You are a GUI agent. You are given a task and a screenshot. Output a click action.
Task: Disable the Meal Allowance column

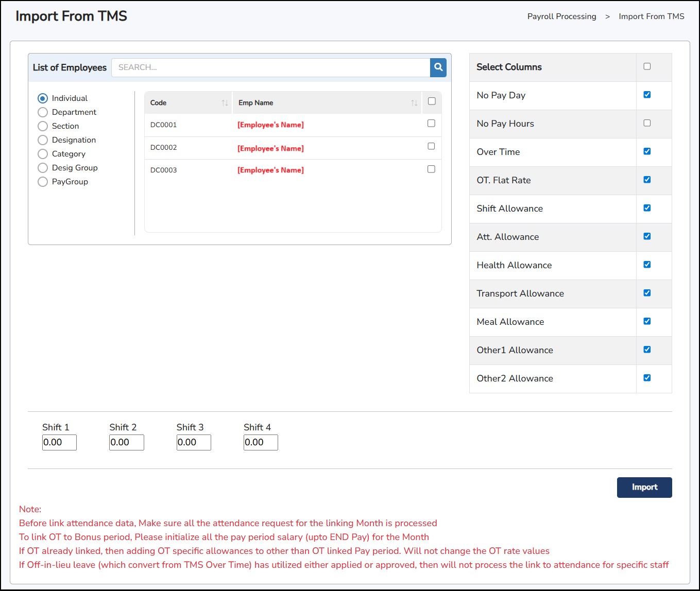coord(647,321)
